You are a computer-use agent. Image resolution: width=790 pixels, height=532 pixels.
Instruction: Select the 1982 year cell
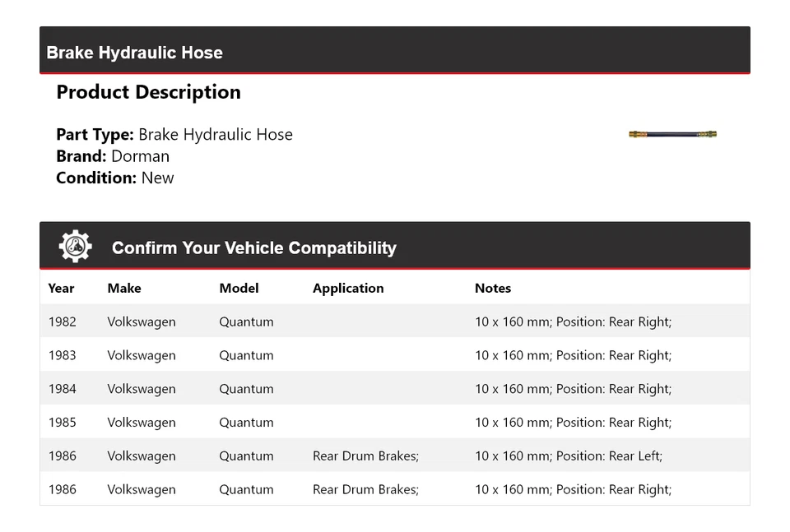point(62,322)
